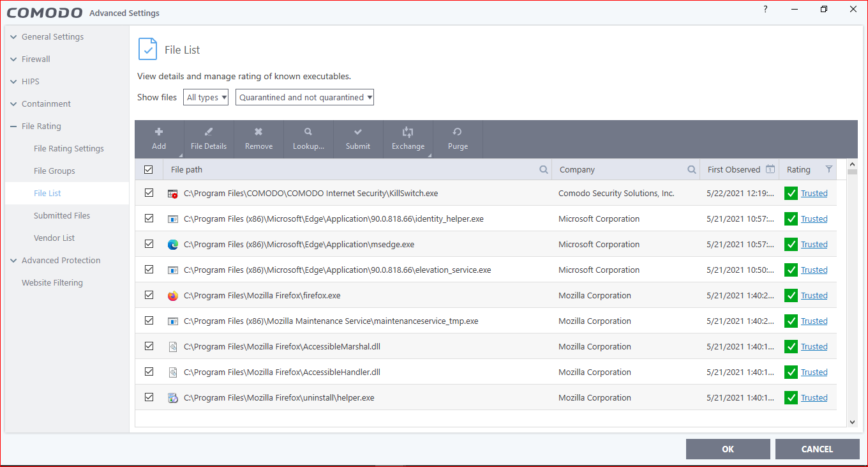Open the Quarantined and not quarantined dropdown
Screen dimensions: 868x467
pyautogui.click(x=304, y=97)
